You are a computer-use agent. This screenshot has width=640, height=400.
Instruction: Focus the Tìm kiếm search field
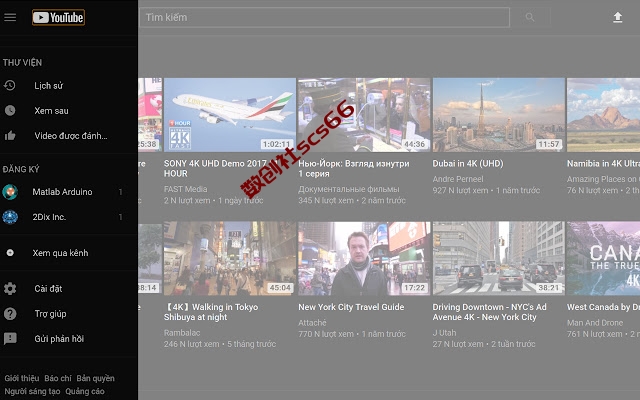tap(324, 17)
